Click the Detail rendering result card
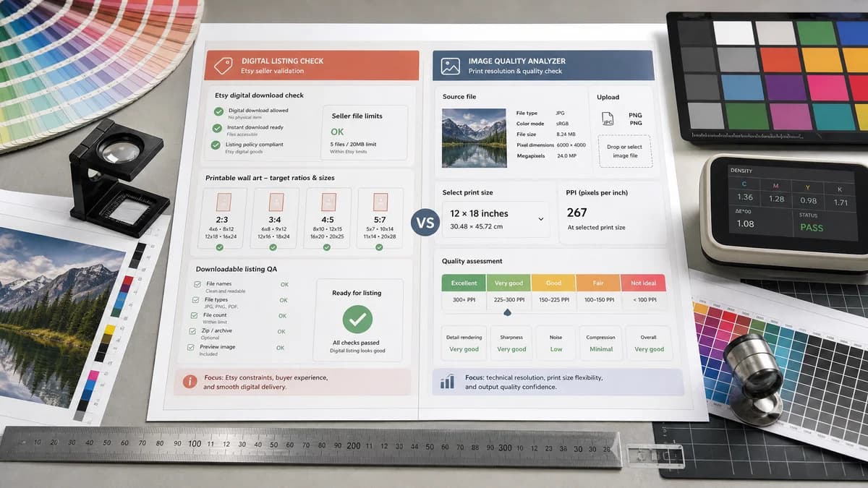The image size is (868, 488). tap(464, 343)
